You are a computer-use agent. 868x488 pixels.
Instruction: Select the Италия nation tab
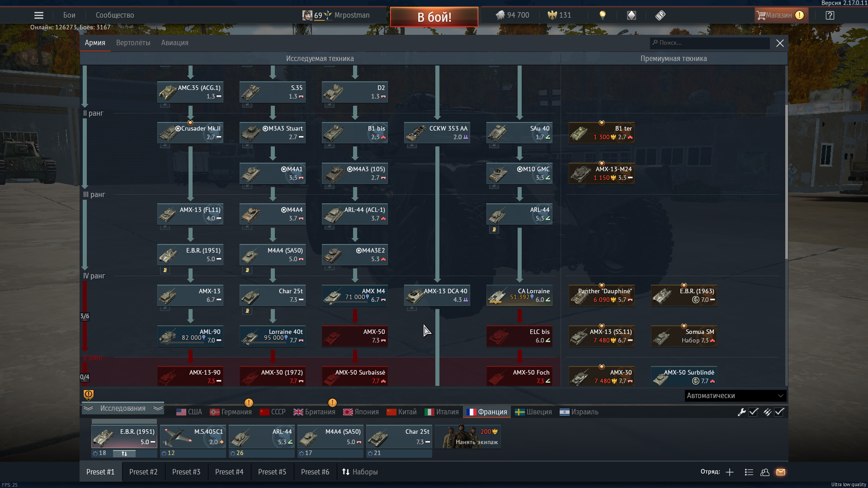pyautogui.click(x=442, y=412)
